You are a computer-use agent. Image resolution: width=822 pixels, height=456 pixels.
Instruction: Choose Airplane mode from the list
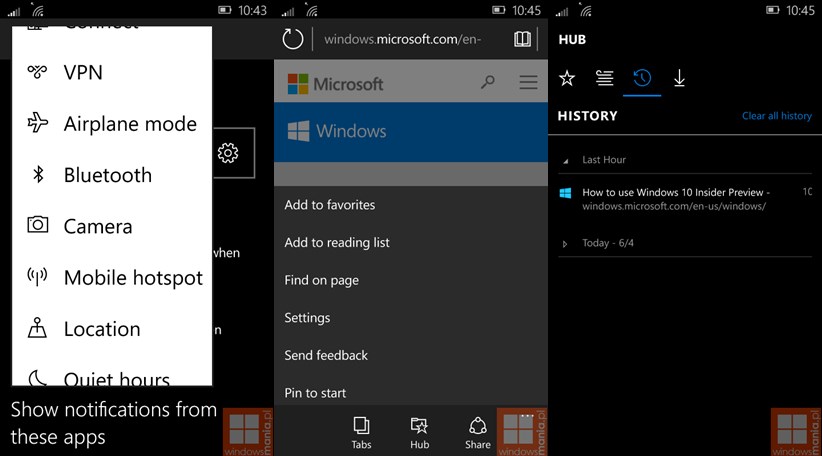point(112,124)
